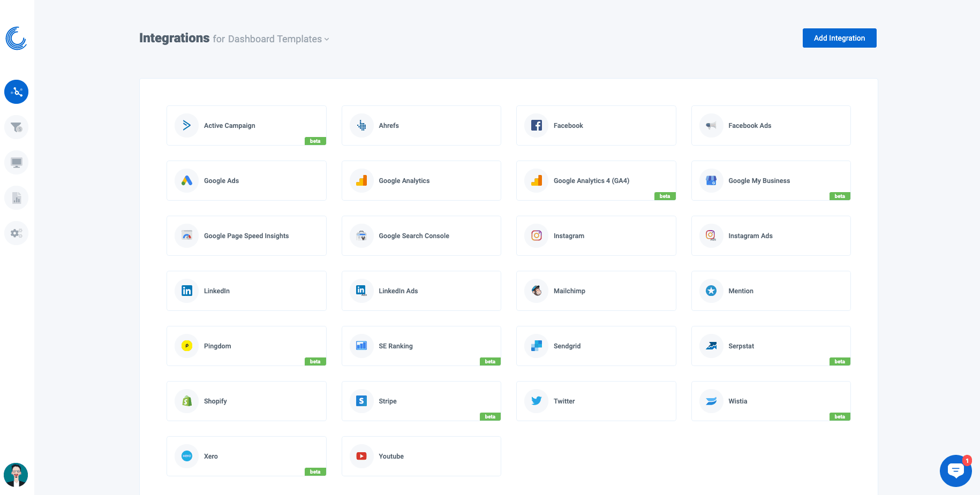Select the Google Page Speed Insights label

coord(246,236)
